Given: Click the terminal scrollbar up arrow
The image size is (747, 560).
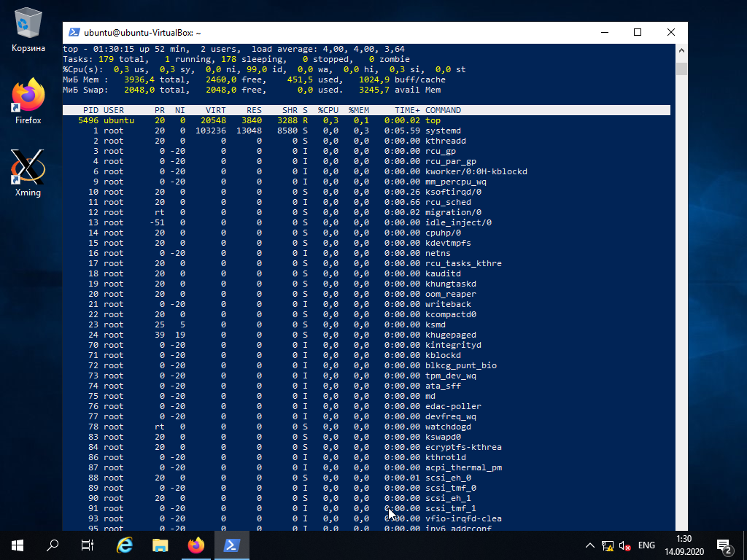Looking at the screenshot, I should (x=682, y=52).
